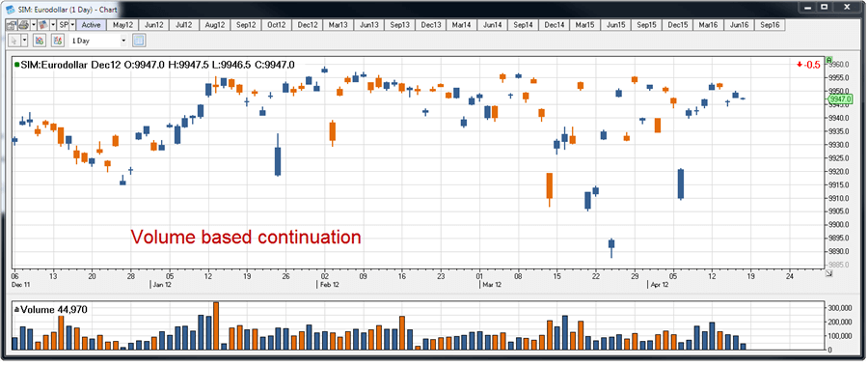Viewport: 868px width, 366px height.
Task: Click the SP button in the toolbar
Action: (63, 25)
